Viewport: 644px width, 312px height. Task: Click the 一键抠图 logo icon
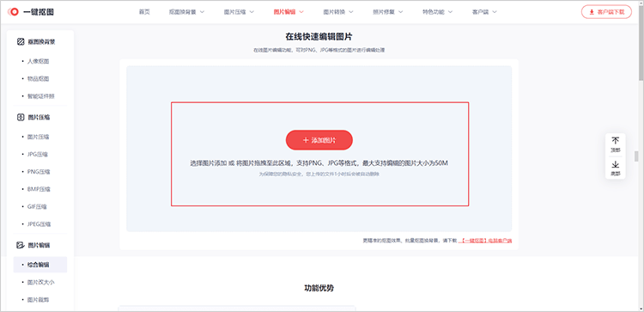coord(14,12)
